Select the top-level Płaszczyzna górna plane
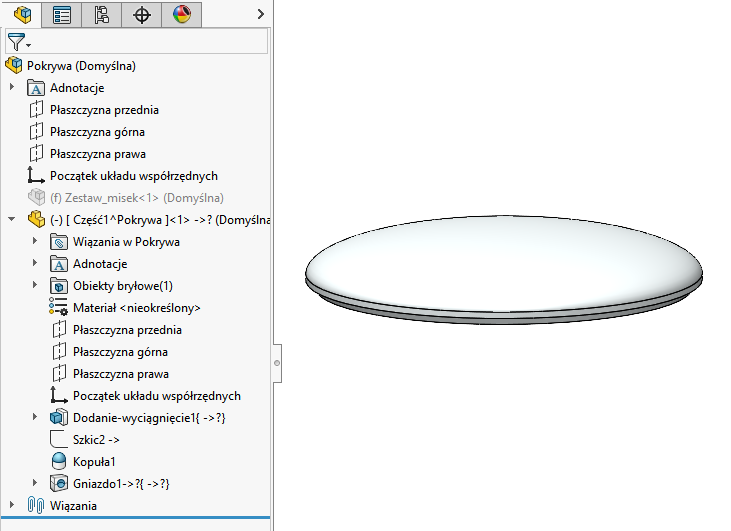This screenshot has width=731, height=531. (97, 132)
